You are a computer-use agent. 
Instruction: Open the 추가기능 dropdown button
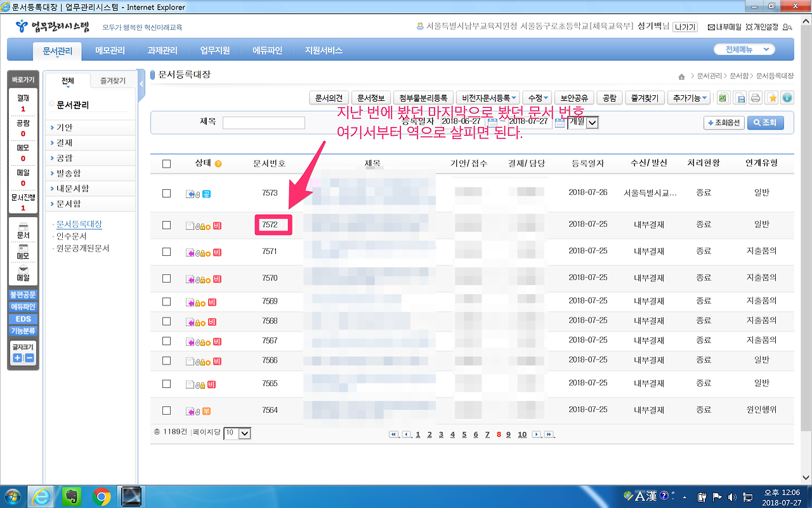[x=690, y=98]
